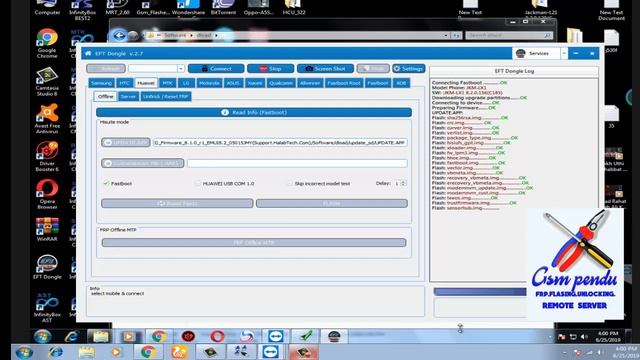Open the Services account menu

[536, 53]
